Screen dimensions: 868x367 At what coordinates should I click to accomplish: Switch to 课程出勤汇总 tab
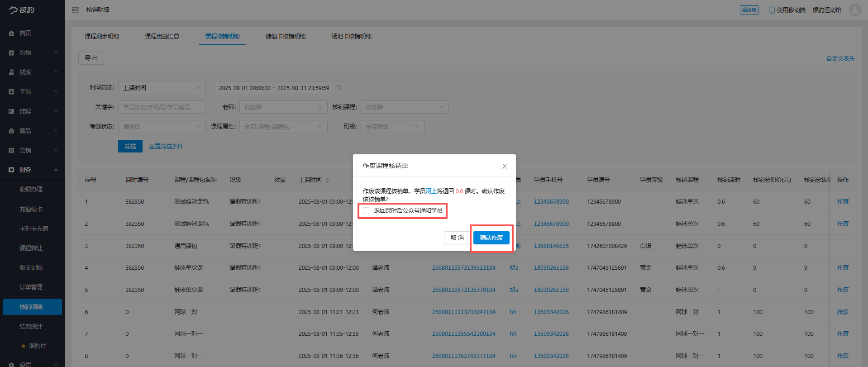click(x=162, y=36)
